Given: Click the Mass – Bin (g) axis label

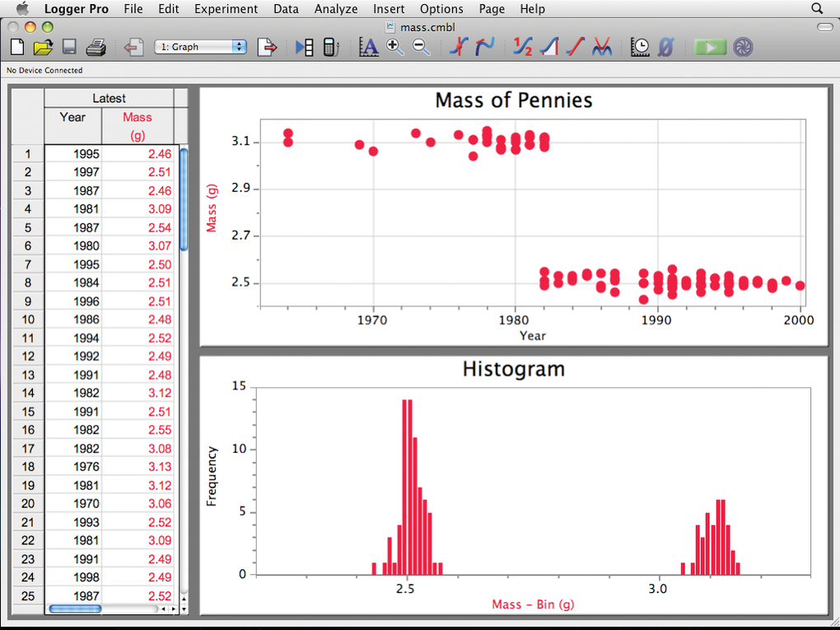Looking at the screenshot, I should point(533,604).
